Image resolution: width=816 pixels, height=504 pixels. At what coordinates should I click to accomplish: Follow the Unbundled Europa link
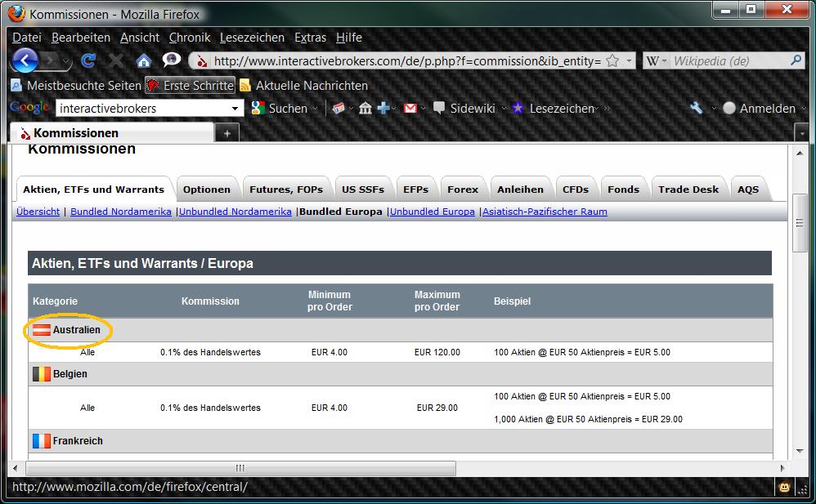coord(433,212)
